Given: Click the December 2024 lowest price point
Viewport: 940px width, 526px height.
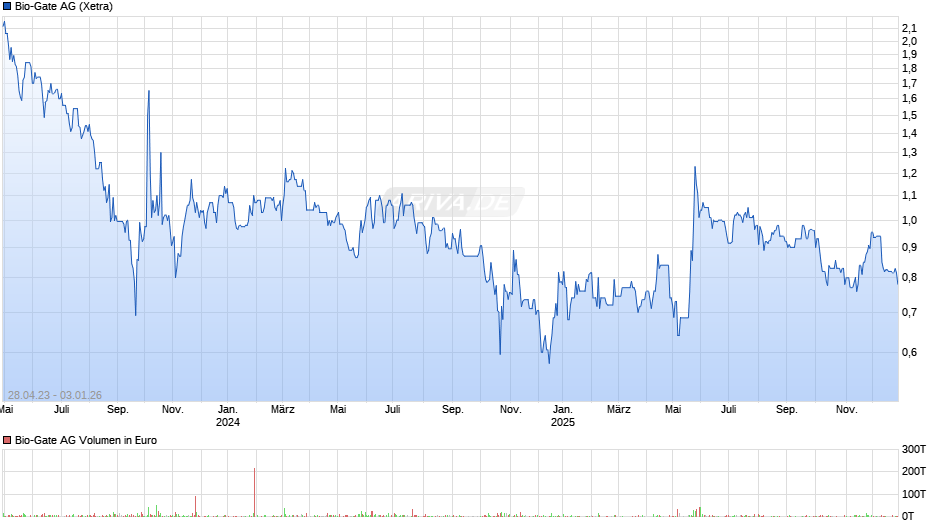Looking at the screenshot, I should tap(549, 363).
